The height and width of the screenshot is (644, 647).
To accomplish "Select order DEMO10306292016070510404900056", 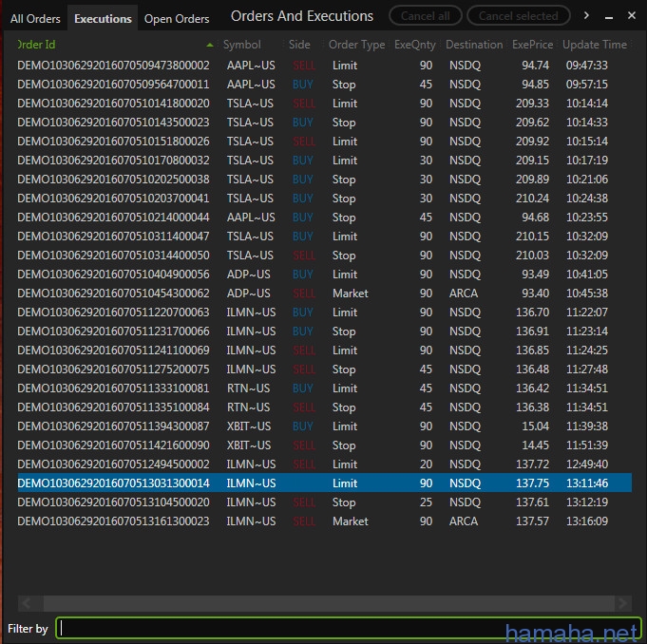I will click(324, 274).
